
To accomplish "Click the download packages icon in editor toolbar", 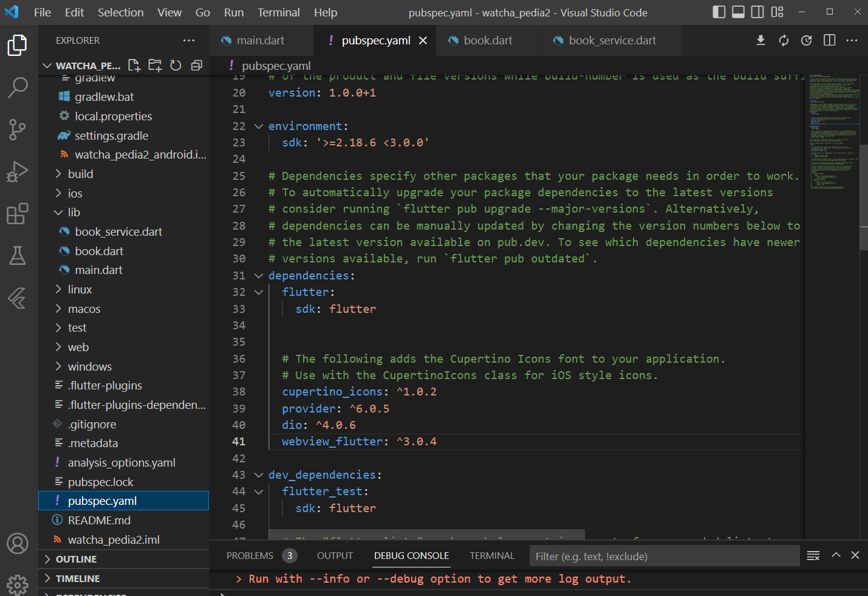I will click(760, 41).
